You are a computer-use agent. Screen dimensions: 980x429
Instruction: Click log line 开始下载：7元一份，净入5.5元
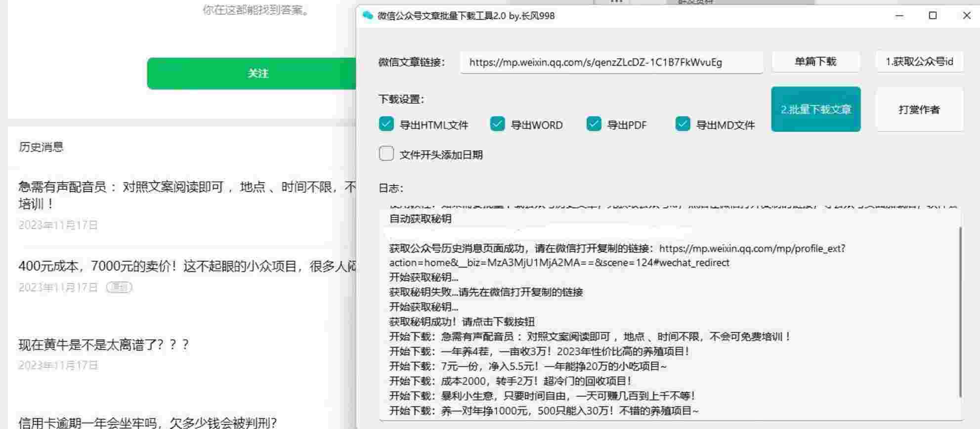(x=528, y=366)
